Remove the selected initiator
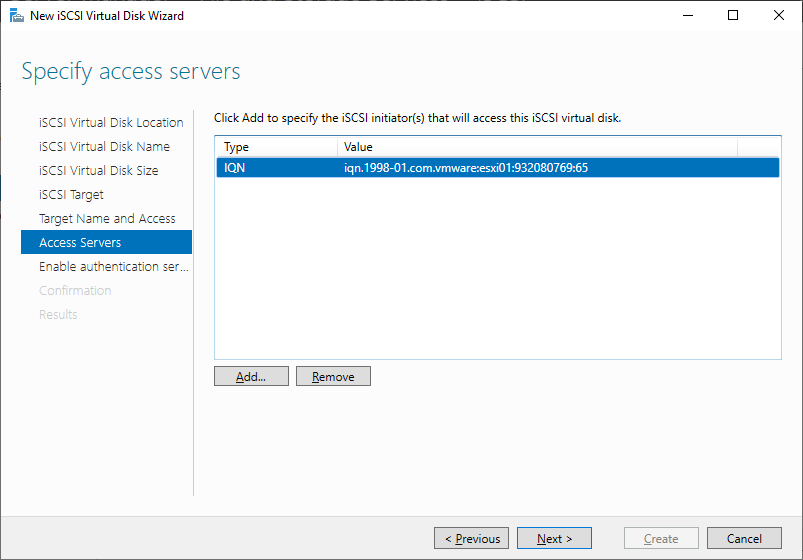 coord(333,377)
